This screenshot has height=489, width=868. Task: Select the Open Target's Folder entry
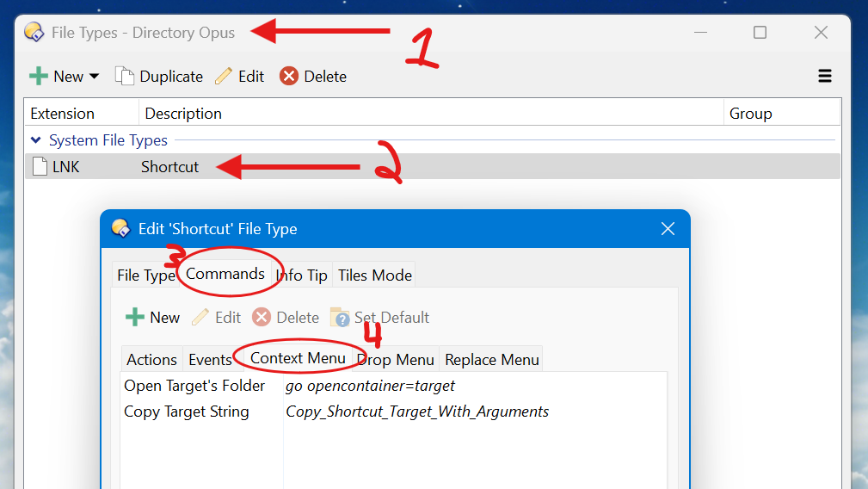click(x=194, y=386)
